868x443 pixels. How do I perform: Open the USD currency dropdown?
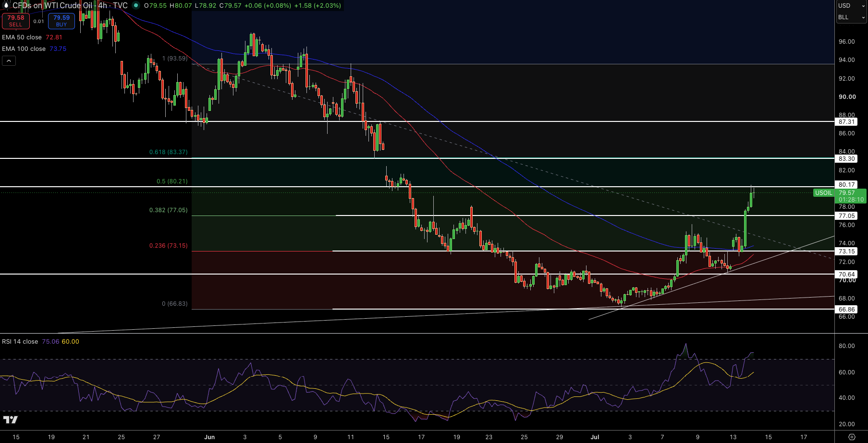pos(851,6)
